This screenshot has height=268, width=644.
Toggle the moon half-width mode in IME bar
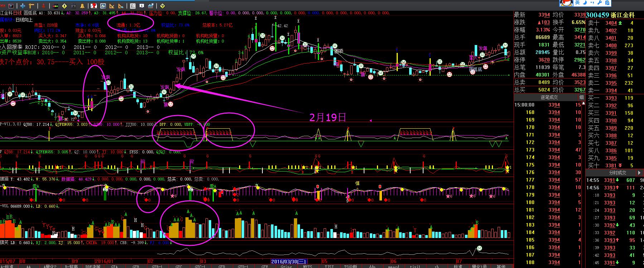[x=585, y=3]
